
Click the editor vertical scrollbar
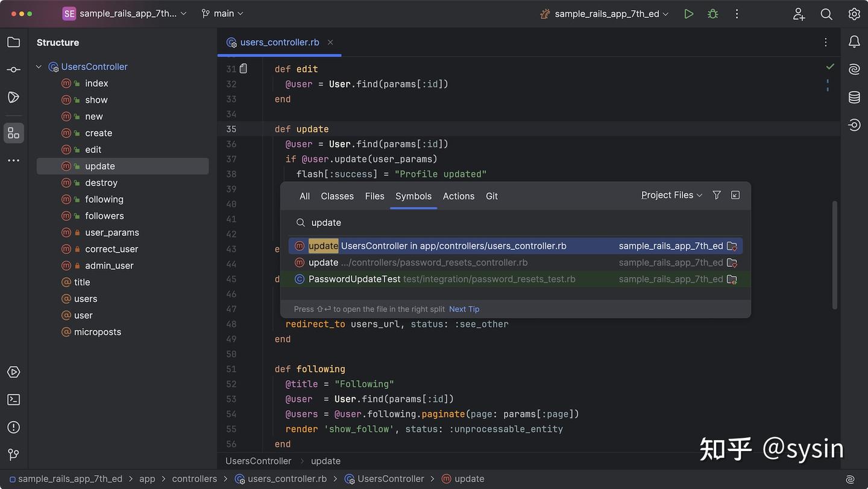(835, 255)
